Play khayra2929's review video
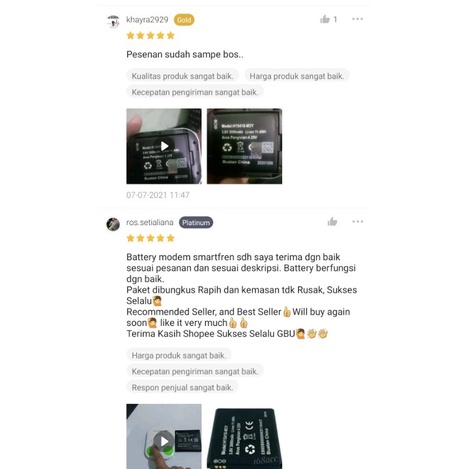 point(164,146)
